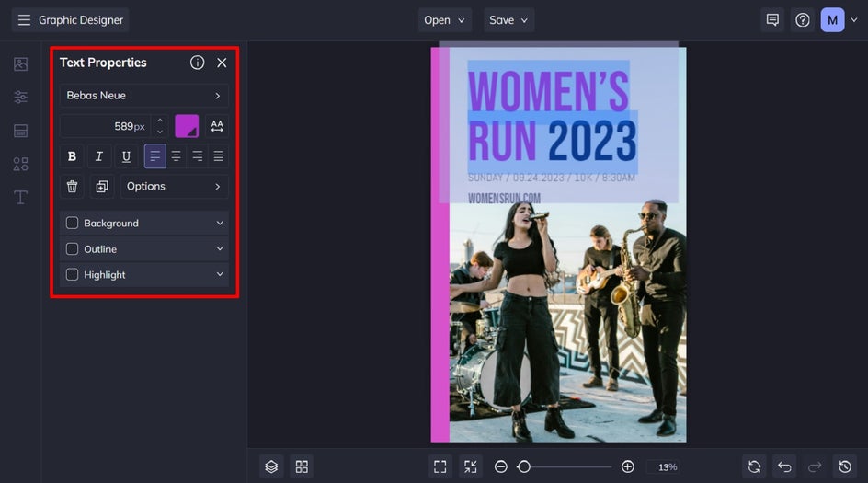Open the Layers panel
This screenshot has height=483, width=868.
tap(271, 466)
